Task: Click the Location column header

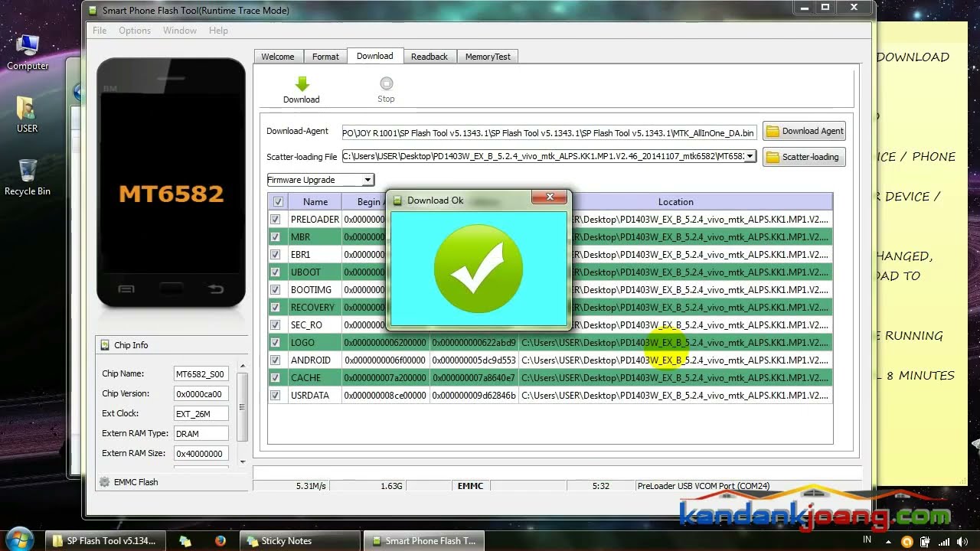Action: (676, 202)
